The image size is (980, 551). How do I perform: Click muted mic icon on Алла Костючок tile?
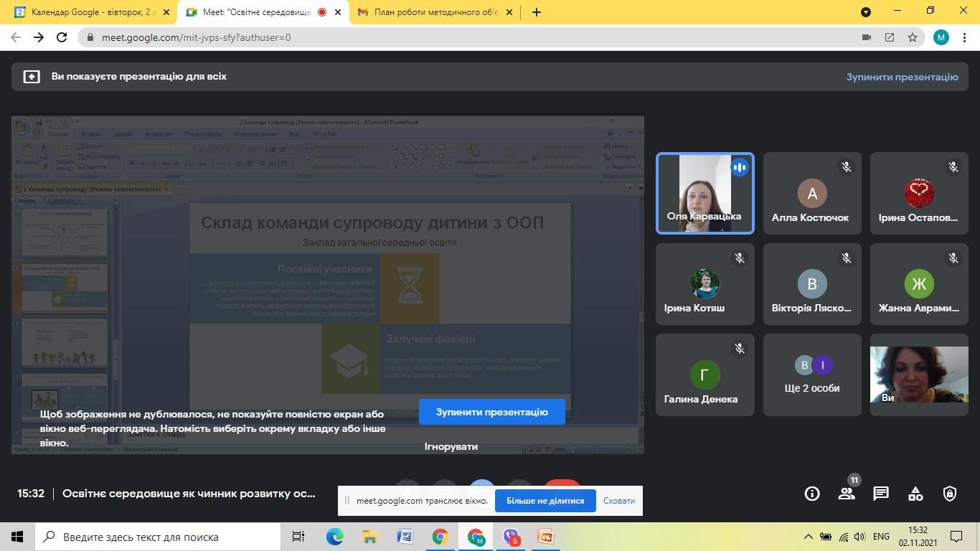pos(847,167)
